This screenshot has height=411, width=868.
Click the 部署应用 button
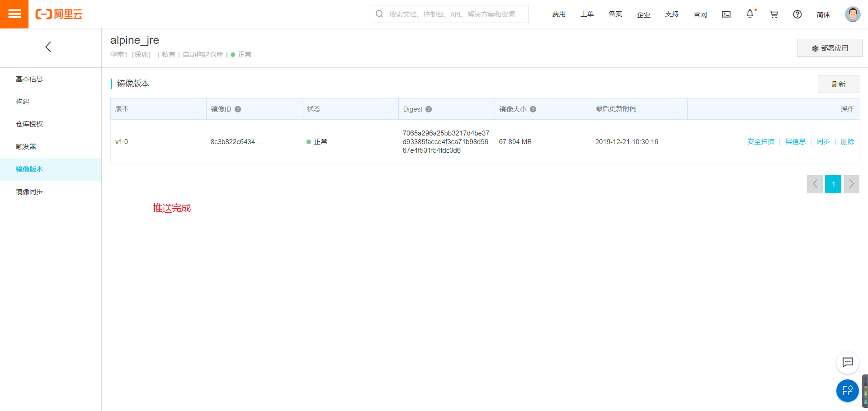(830, 48)
